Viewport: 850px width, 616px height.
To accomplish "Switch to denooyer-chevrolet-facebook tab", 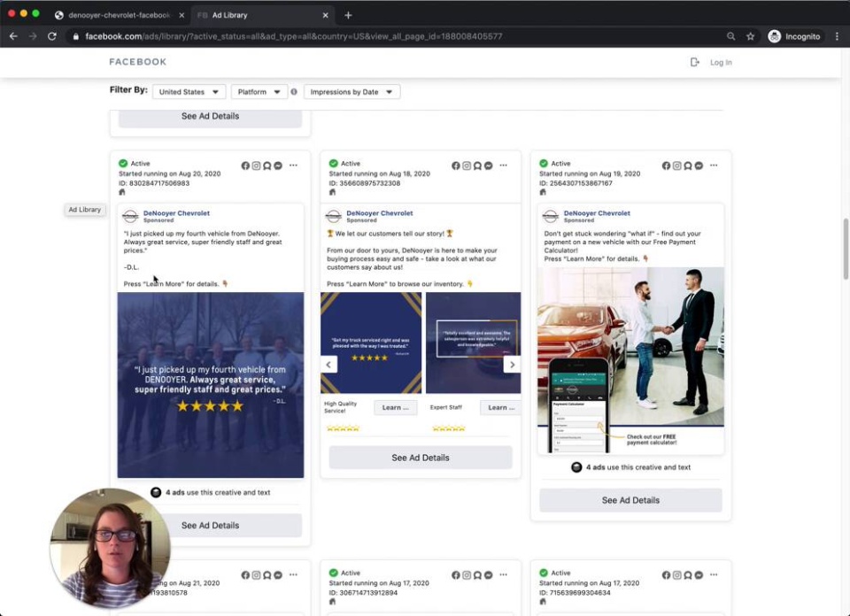I will [115, 15].
